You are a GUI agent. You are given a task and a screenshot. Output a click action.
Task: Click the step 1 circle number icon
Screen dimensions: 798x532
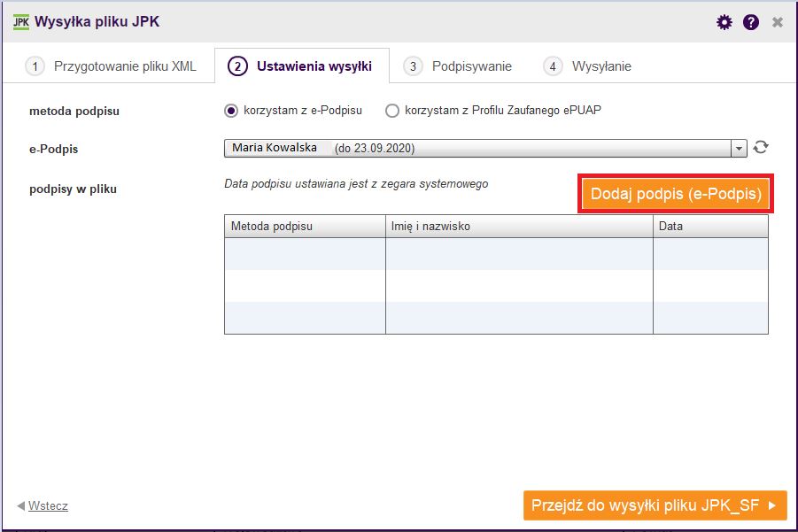point(35,66)
